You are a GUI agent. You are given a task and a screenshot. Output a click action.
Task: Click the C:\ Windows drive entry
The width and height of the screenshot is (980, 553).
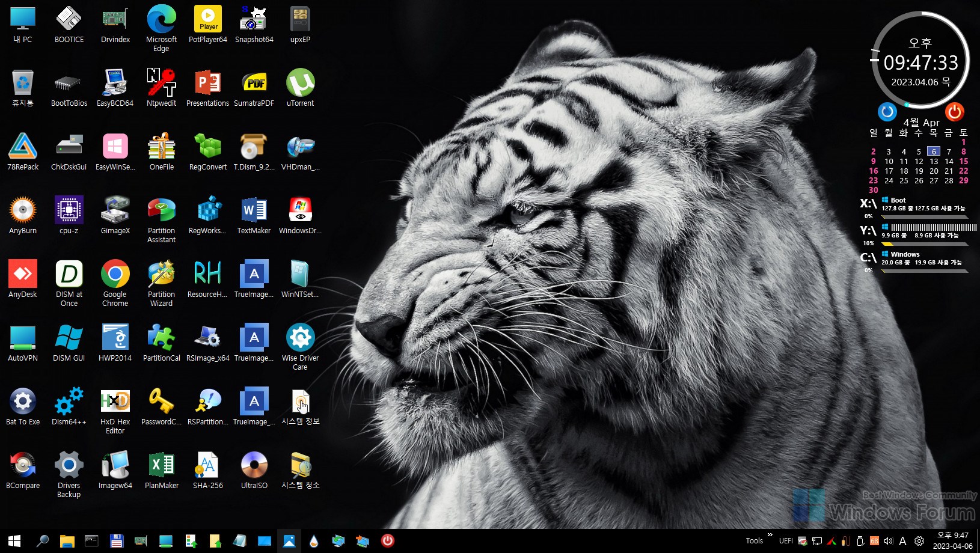[914, 261]
